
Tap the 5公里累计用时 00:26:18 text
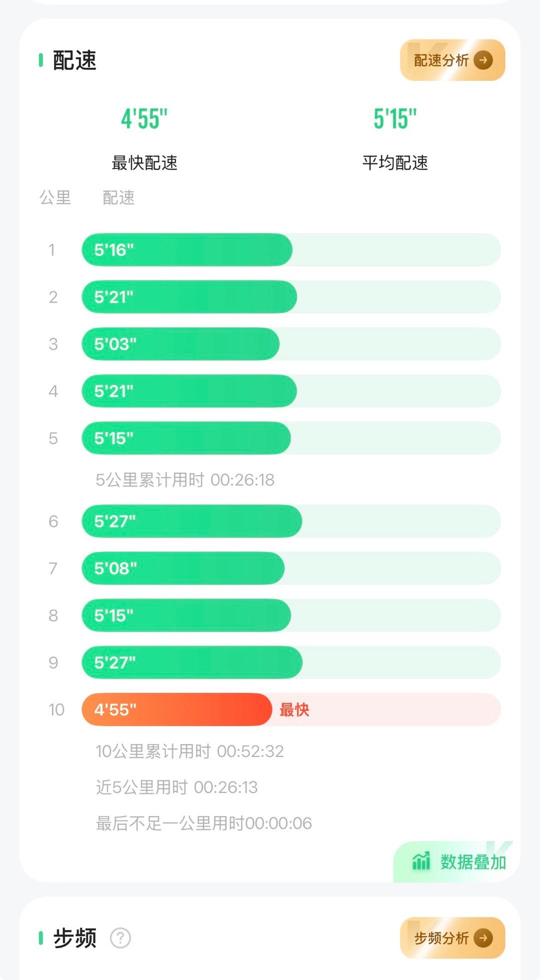coord(185,480)
